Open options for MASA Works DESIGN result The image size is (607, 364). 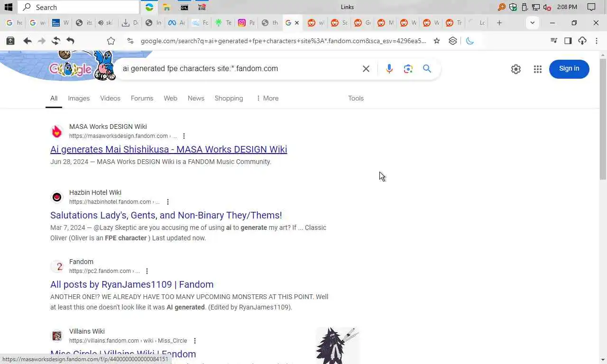click(184, 136)
